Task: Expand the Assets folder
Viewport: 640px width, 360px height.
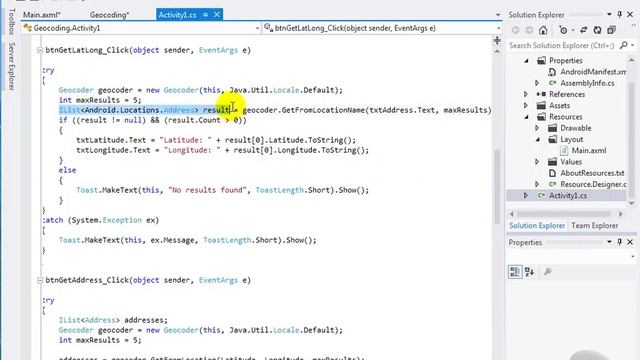Action: click(x=526, y=106)
